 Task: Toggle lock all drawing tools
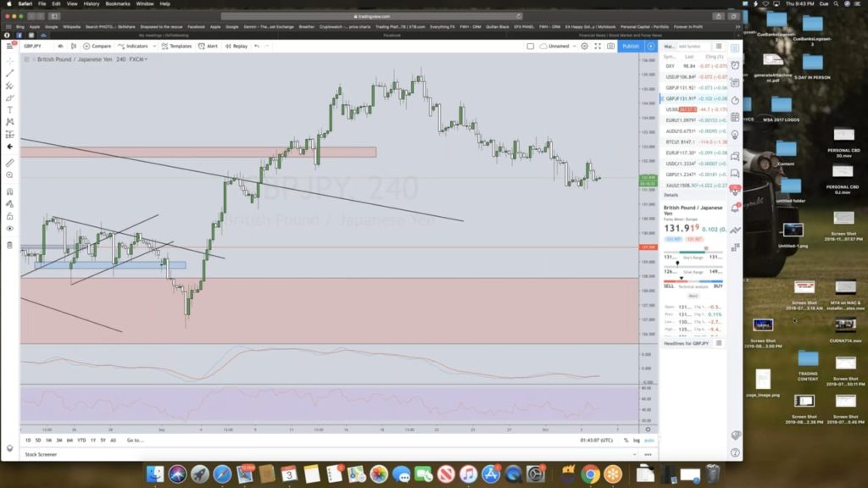click(10, 216)
